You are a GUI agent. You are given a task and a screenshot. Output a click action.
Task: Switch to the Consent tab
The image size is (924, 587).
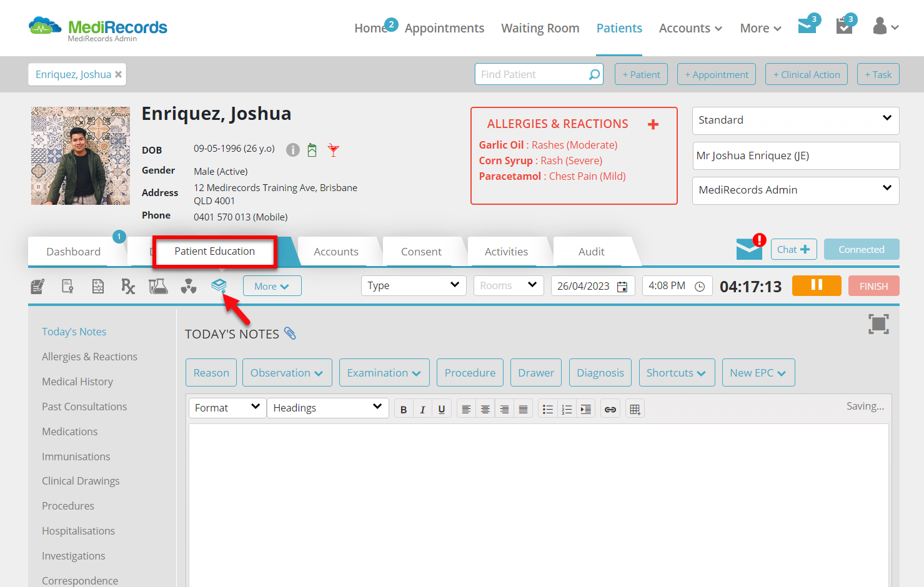pos(421,252)
